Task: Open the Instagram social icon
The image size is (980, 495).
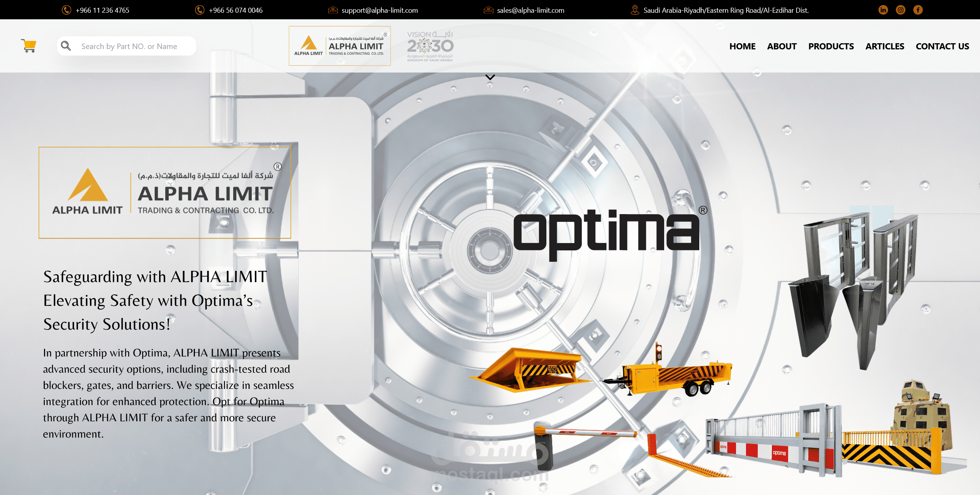Action: [x=900, y=10]
